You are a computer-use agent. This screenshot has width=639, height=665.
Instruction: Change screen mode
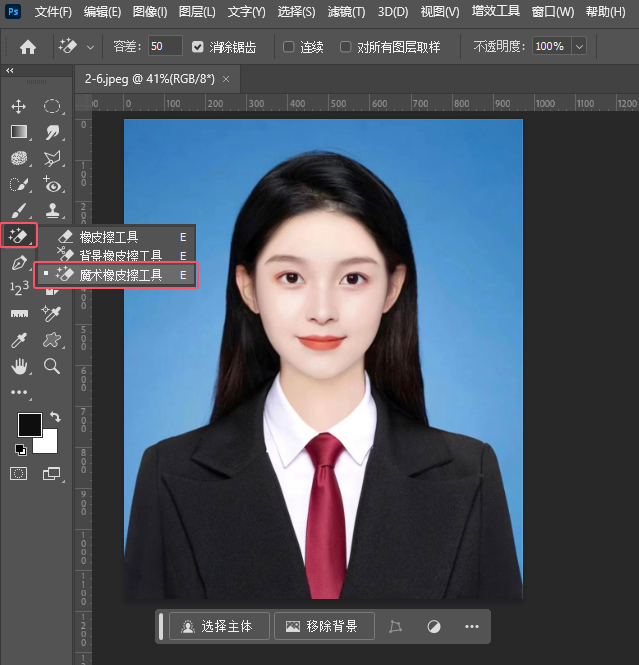51,473
